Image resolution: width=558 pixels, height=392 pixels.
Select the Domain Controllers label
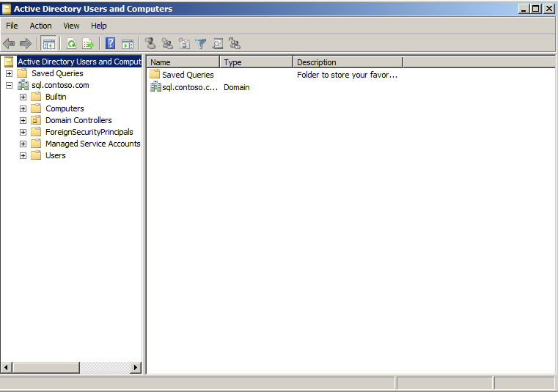point(78,120)
